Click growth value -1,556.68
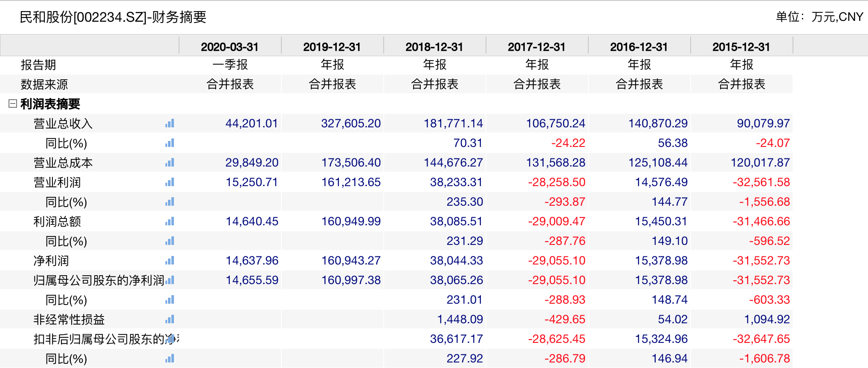This screenshot has height=368, width=868. [764, 202]
